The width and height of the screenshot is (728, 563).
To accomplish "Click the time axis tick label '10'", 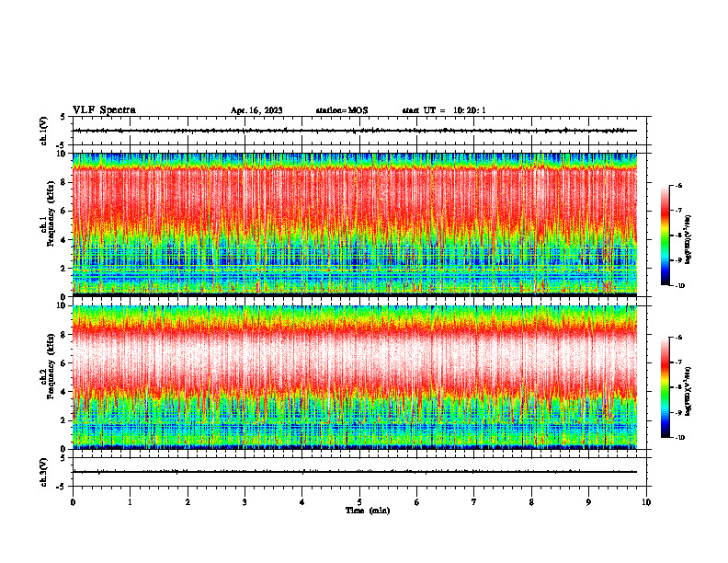I will coord(646,502).
